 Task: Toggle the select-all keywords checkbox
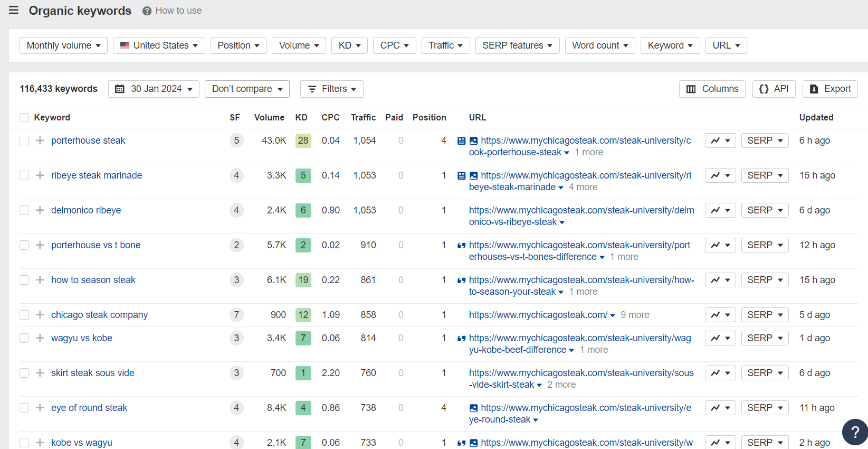point(24,117)
